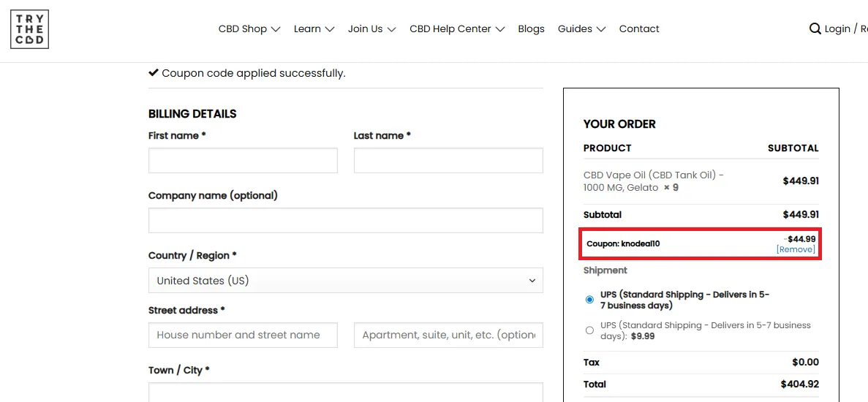The height and width of the screenshot is (402, 868).
Task: Open the Country / Region dropdown
Action: pyautogui.click(x=345, y=281)
